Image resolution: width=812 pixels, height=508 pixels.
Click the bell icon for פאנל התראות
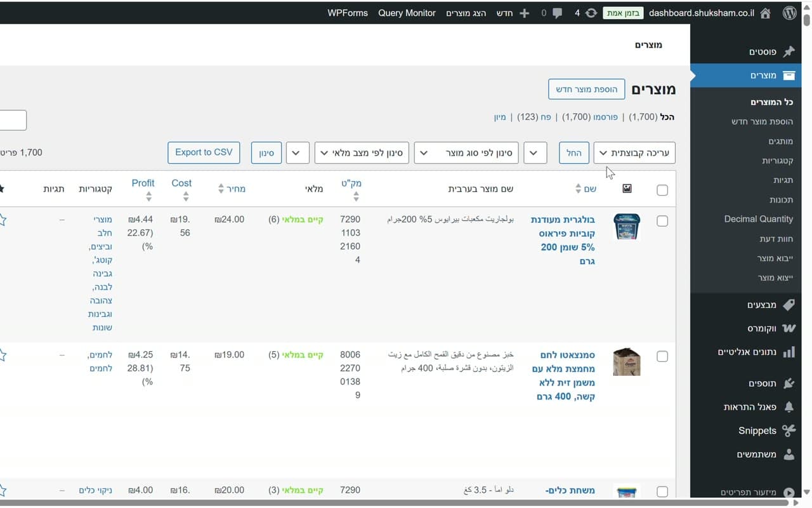tap(789, 406)
